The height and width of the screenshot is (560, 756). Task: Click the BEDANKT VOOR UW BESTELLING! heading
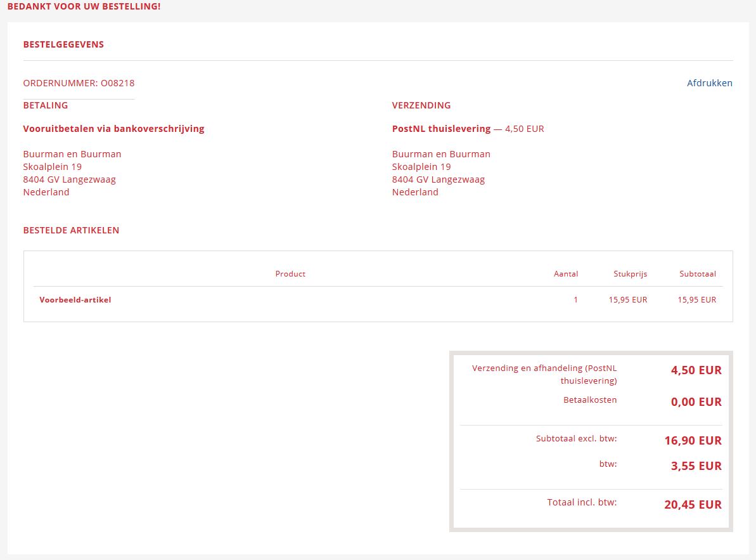(84, 6)
